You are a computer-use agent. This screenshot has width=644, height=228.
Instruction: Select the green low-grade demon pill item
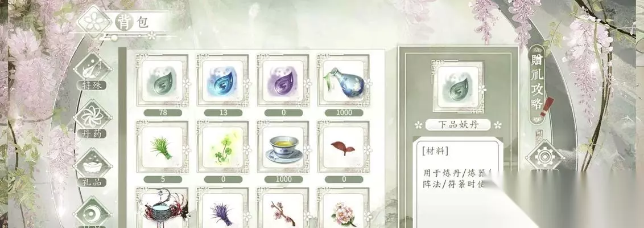pyautogui.click(x=163, y=81)
